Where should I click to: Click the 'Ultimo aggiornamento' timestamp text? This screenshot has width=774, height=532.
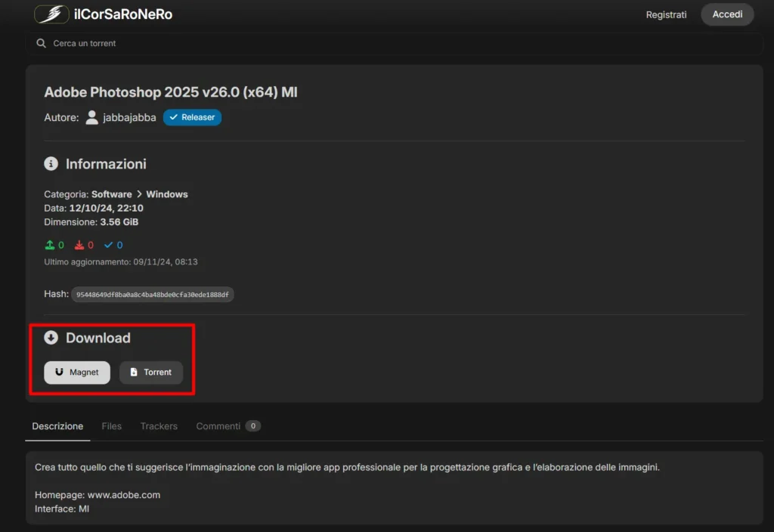click(121, 262)
